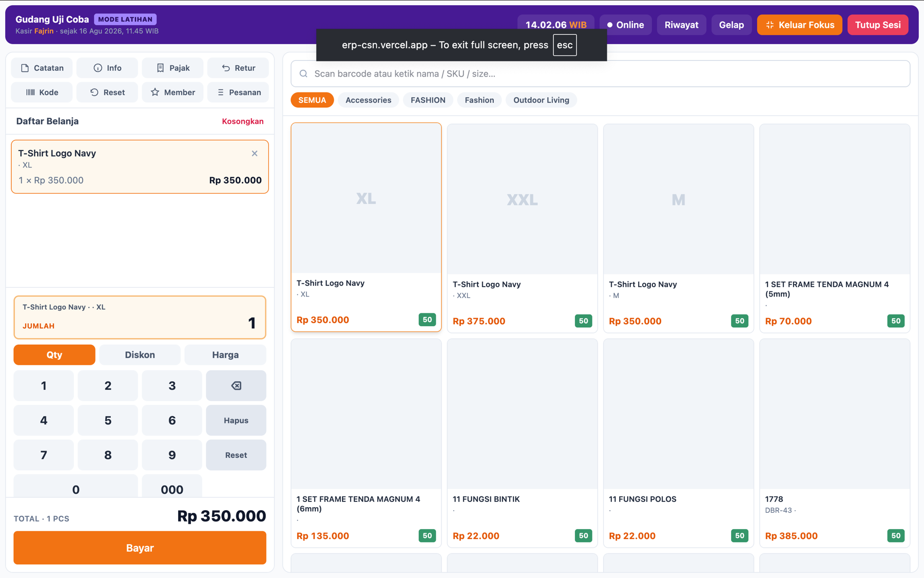Tap keypad digit 5
The height and width of the screenshot is (578, 924).
tap(108, 420)
